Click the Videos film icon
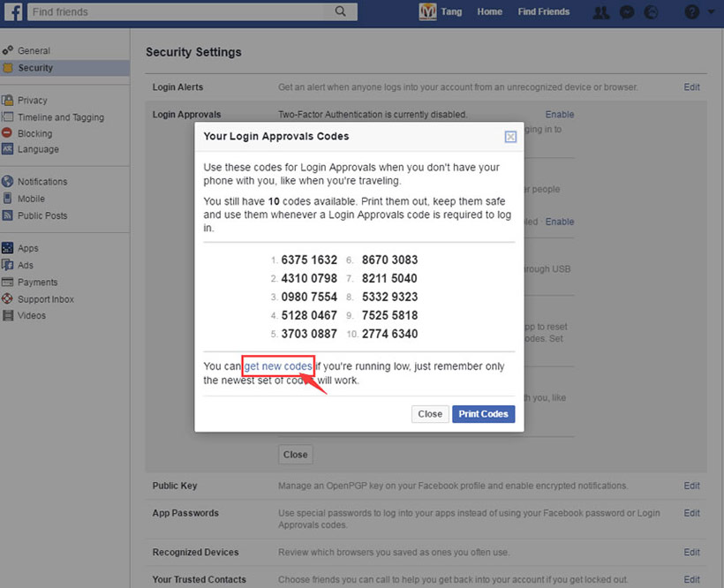Viewport: 724px width, 588px height. point(7,316)
